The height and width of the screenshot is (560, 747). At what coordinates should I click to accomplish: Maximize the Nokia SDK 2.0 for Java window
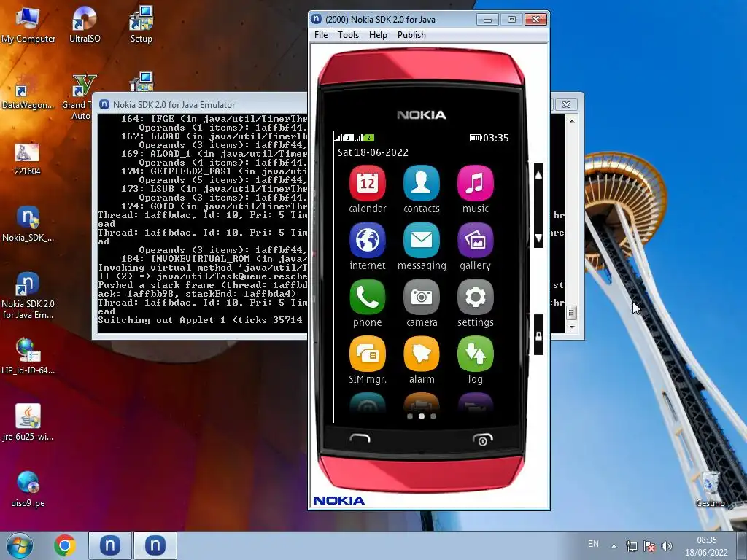(x=511, y=20)
